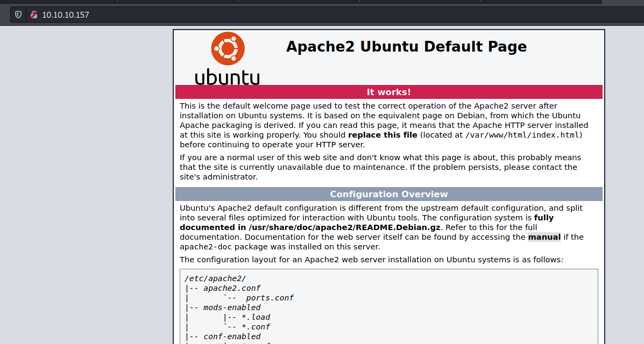Click the tracking protection shield icon
Viewport: 644px width, 344px height.
[x=18, y=15]
